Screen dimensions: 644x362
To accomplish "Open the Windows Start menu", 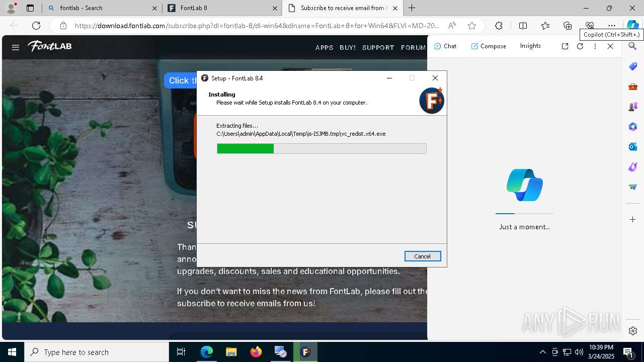I will point(12,352).
